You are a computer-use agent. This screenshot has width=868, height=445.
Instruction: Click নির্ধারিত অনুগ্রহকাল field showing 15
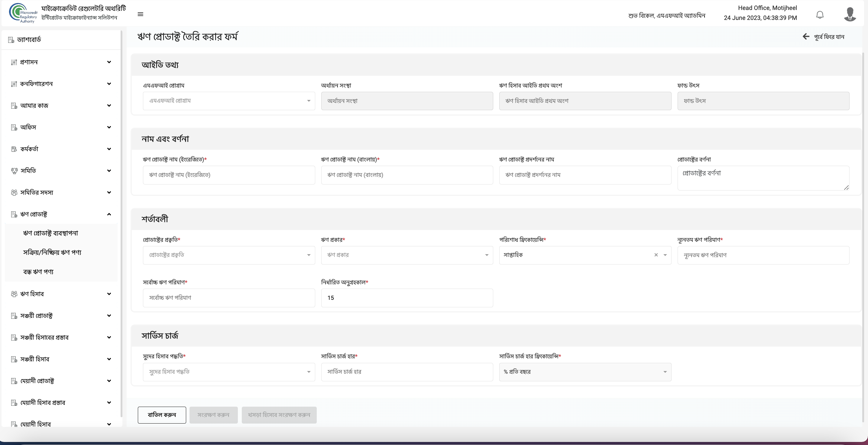click(x=407, y=298)
